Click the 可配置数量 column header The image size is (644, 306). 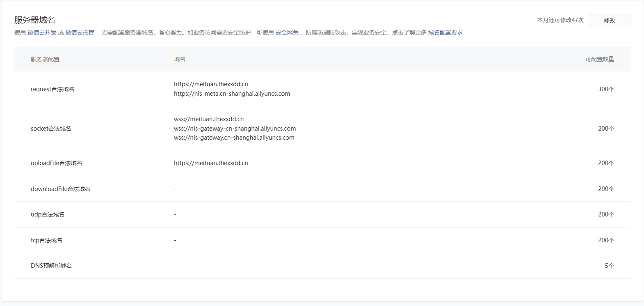point(599,59)
